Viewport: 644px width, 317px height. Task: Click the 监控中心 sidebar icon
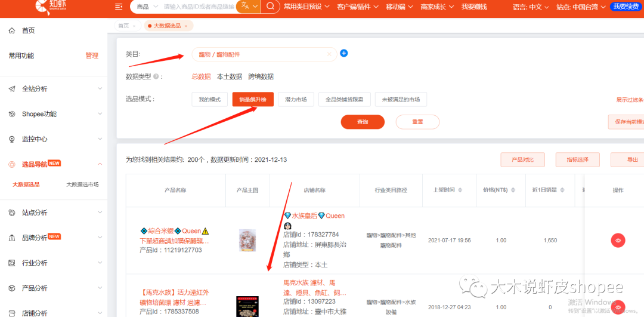click(x=12, y=139)
